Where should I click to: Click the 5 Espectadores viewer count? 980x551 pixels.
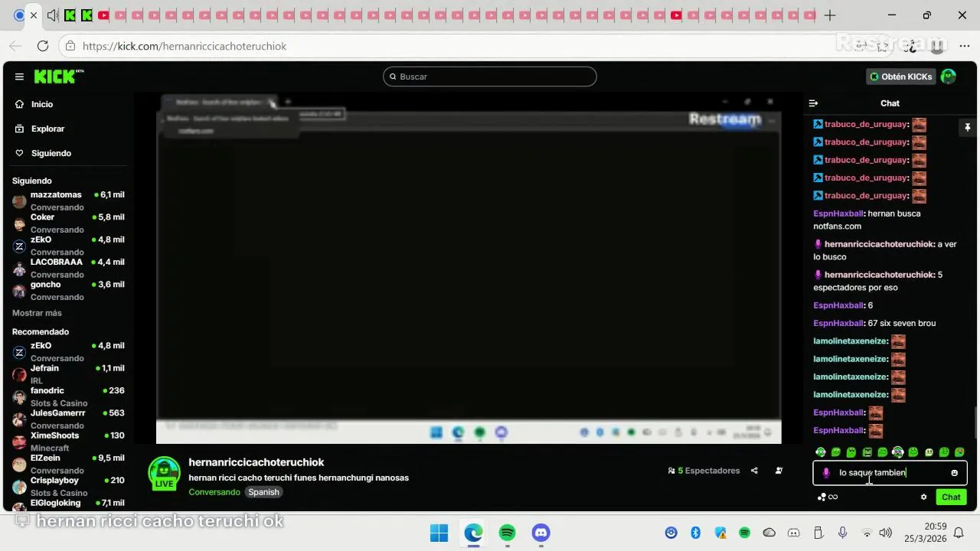click(x=704, y=471)
